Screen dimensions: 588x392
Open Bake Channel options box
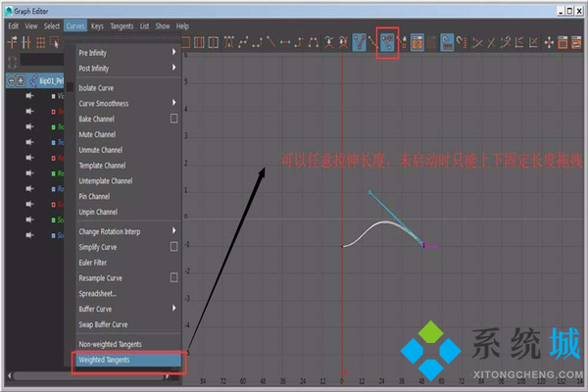click(173, 119)
